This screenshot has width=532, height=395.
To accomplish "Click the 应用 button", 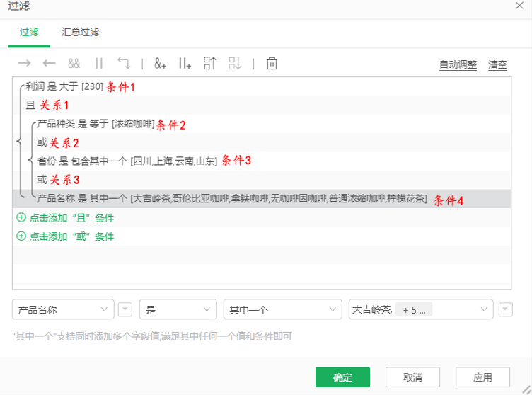I will pos(482,377).
